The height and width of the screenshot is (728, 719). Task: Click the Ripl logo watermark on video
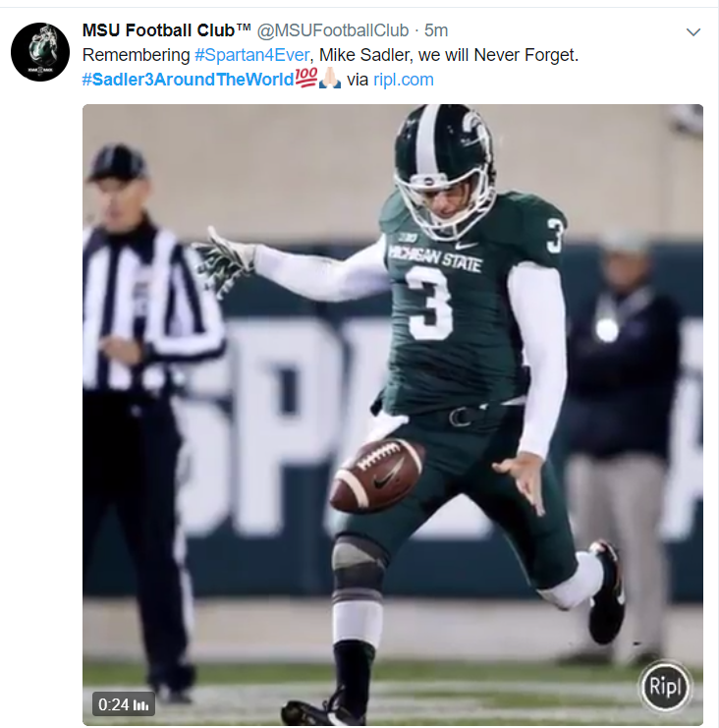click(x=666, y=686)
